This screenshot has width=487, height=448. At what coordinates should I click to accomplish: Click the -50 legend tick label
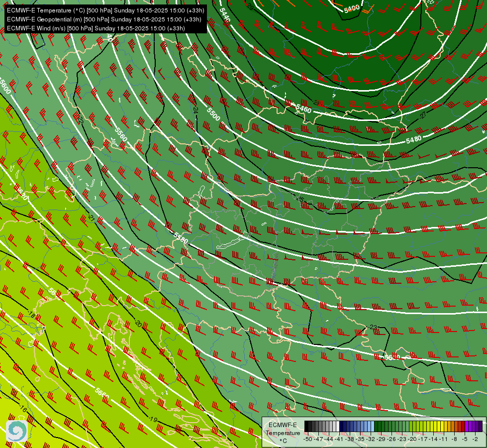308,439
